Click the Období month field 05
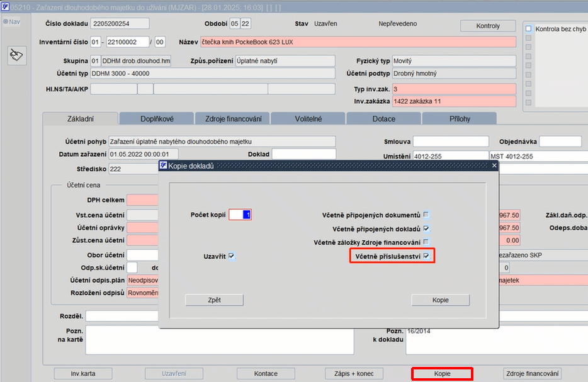The width and height of the screenshot is (588, 382). [234, 24]
